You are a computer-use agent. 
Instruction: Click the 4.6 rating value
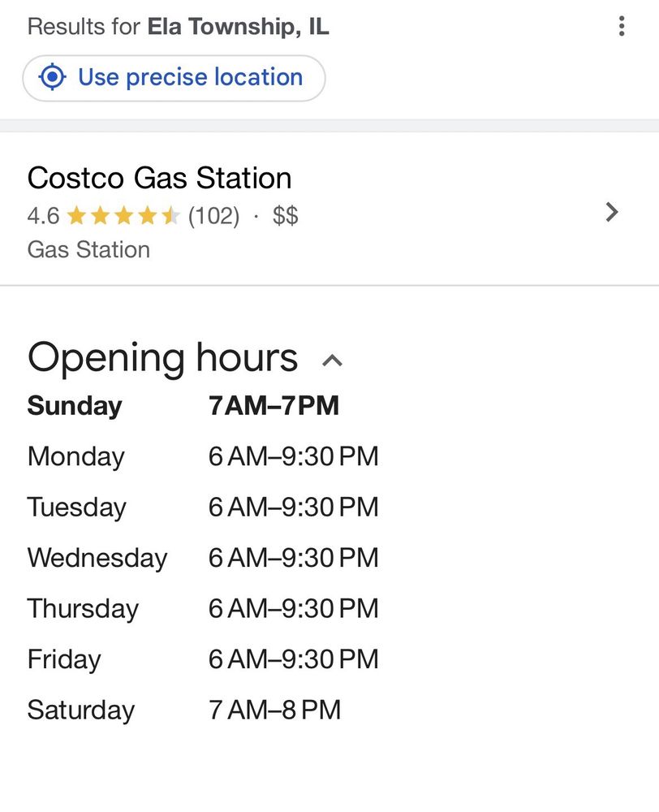(45, 215)
